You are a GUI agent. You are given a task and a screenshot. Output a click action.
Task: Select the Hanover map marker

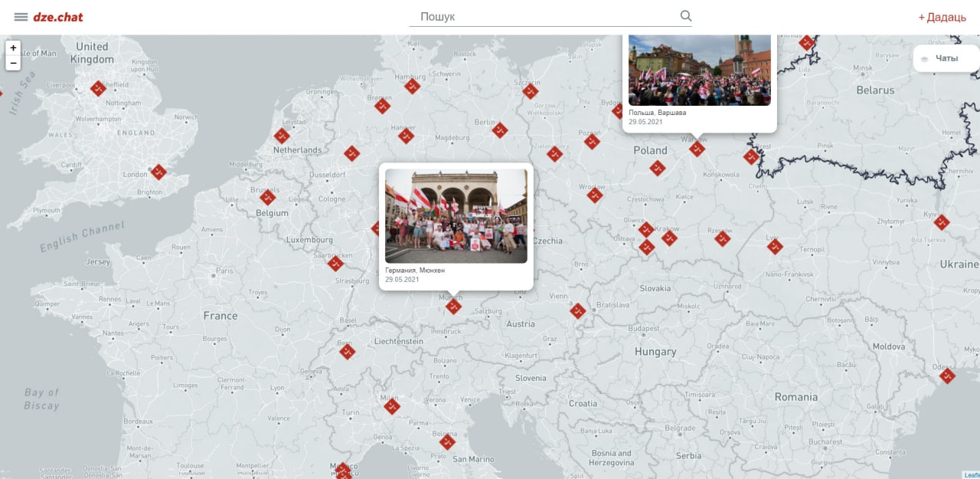(x=406, y=136)
